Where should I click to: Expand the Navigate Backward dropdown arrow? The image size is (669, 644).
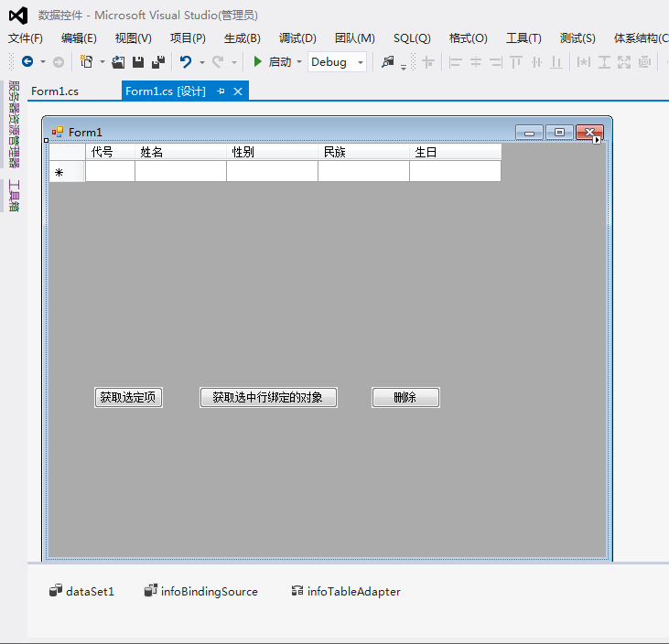click(x=43, y=62)
